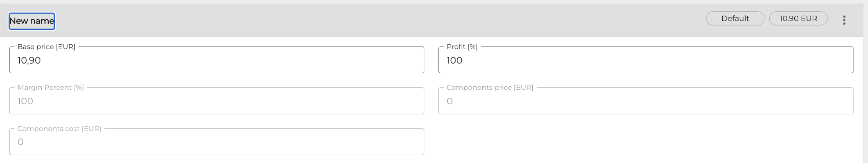Open the three-dot more options menu
868x163 pixels.
(844, 20)
